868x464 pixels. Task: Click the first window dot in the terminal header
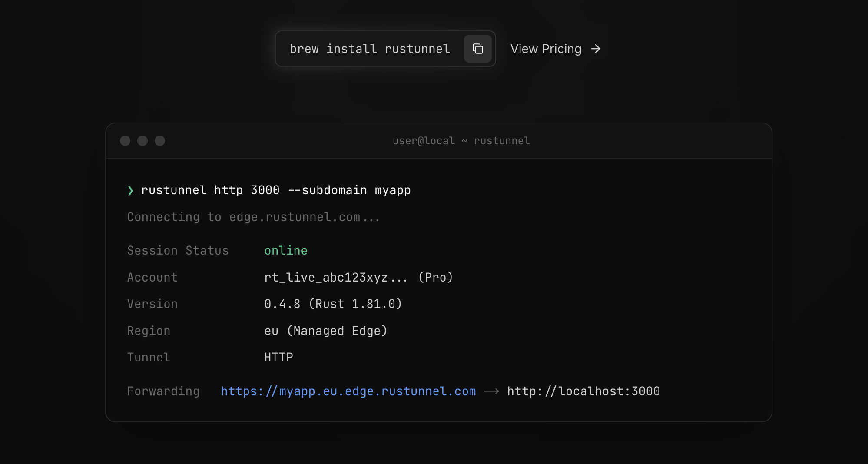pos(125,141)
